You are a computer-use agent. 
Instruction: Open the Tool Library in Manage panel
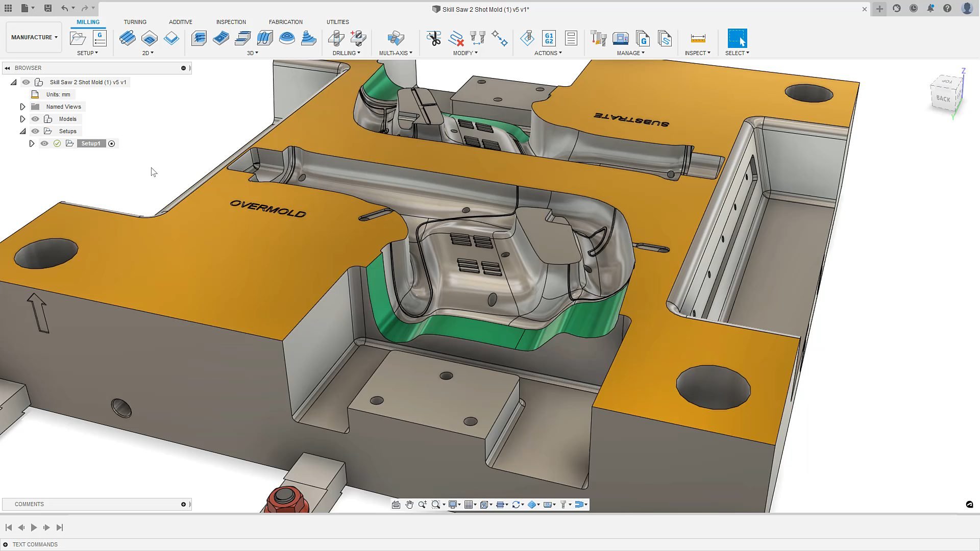coord(598,38)
